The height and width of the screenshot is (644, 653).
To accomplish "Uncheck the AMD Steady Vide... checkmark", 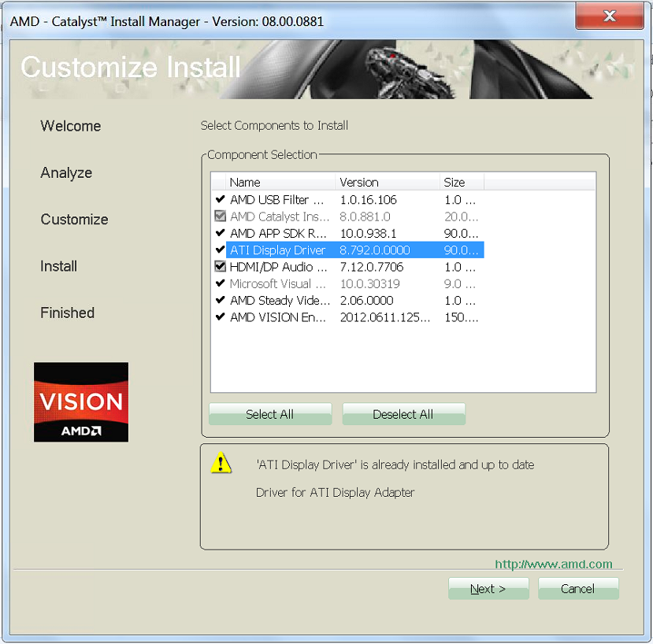I will [221, 300].
